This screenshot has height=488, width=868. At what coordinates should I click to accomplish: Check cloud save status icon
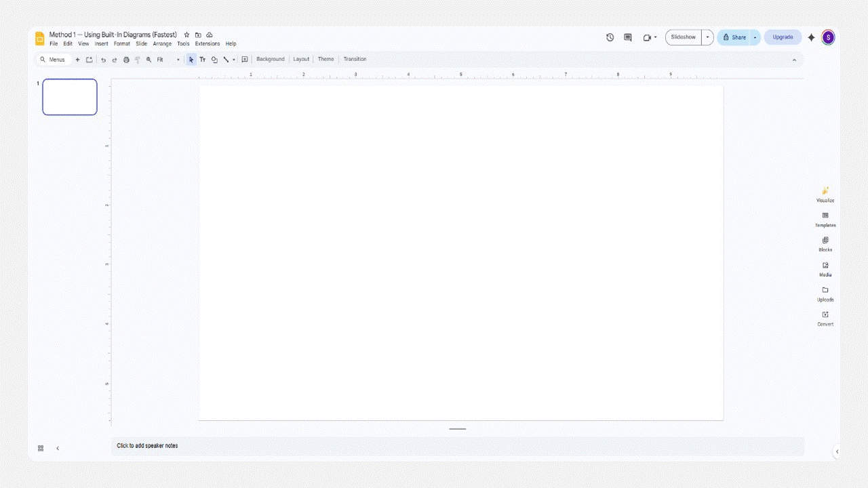(210, 35)
